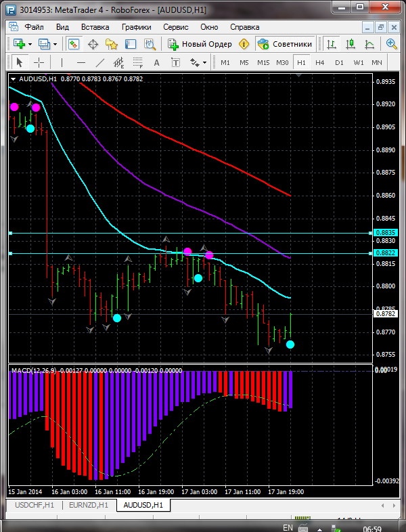Screen dimensions: 406x532
Task: Toggle the Terminal panel icon
Action: pyautogui.click(x=130, y=44)
